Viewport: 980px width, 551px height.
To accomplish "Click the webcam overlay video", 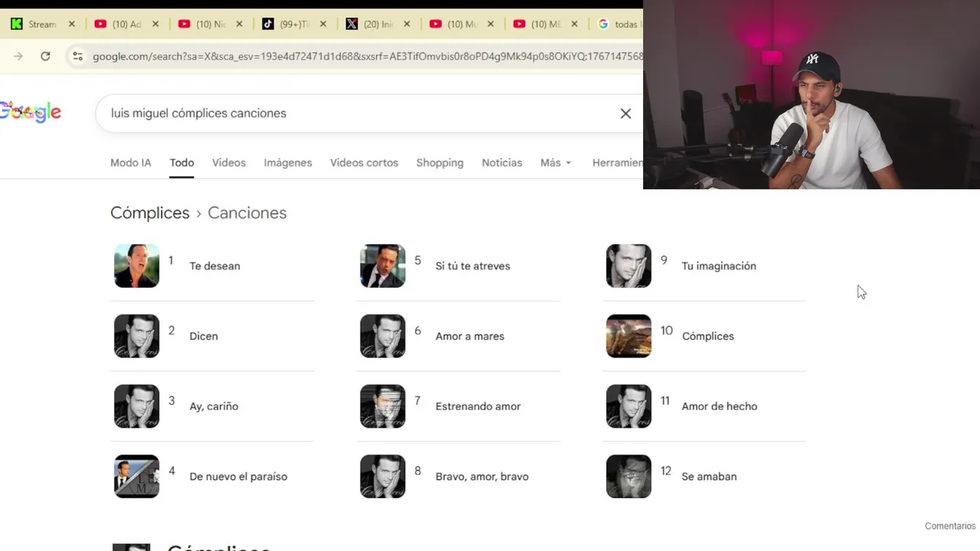I will tap(812, 94).
